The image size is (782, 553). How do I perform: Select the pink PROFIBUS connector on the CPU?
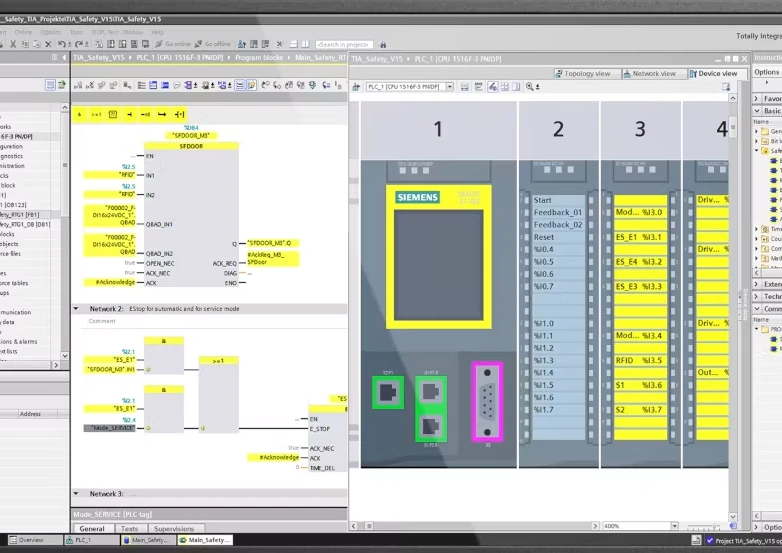(x=487, y=402)
